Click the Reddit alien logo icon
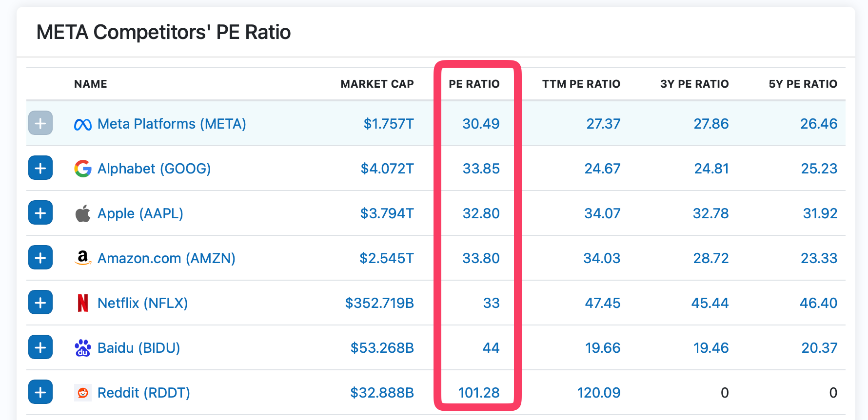This screenshot has width=868, height=420. [x=83, y=392]
